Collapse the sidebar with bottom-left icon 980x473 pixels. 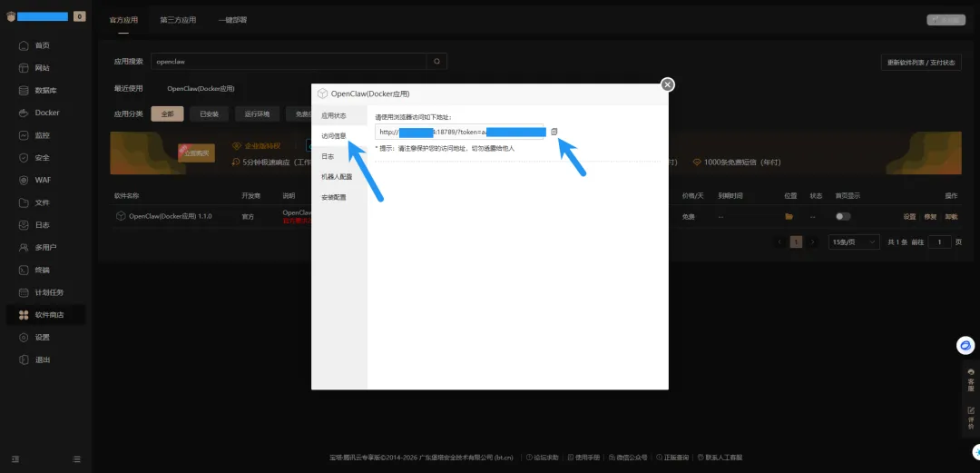(x=15, y=459)
